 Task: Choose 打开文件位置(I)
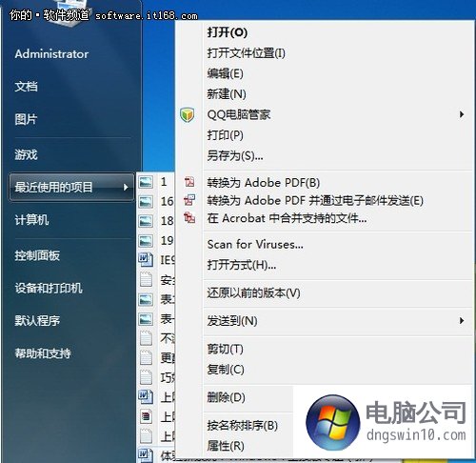pyautogui.click(x=247, y=53)
